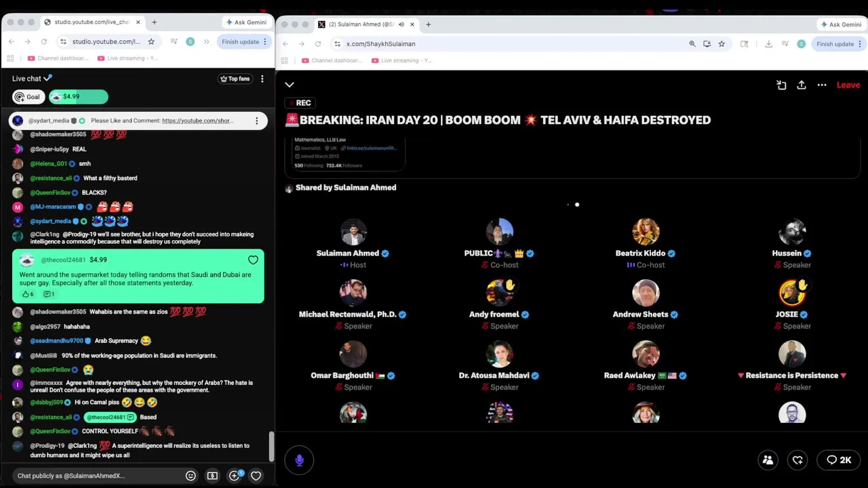Viewport: 868px width, 488px height.
Task: Select the studio.youtube.com/live_chat tab
Action: (x=92, y=22)
